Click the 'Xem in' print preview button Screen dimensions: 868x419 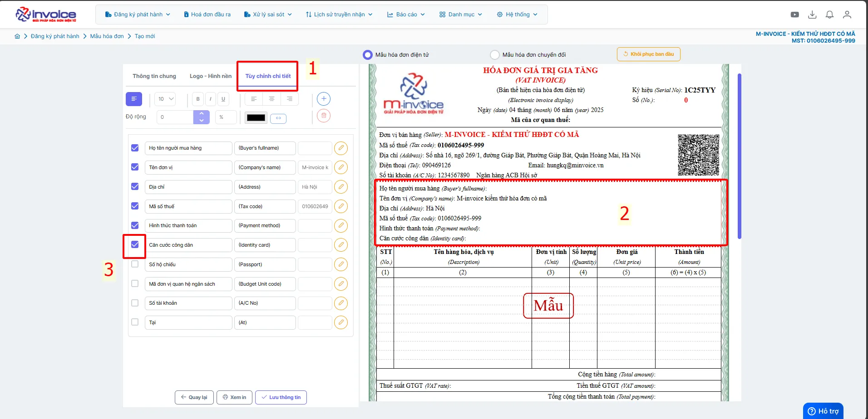pos(234,397)
